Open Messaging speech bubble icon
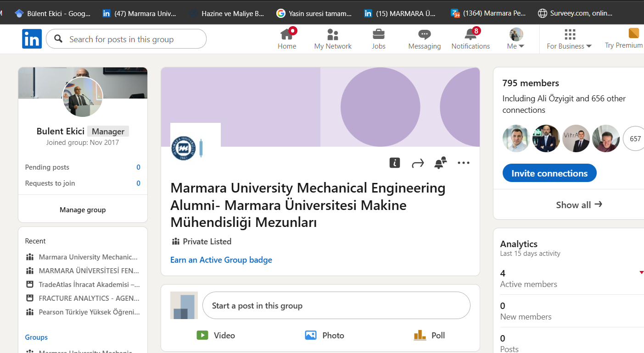The height and width of the screenshot is (353, 644). (x=425, y=34)
